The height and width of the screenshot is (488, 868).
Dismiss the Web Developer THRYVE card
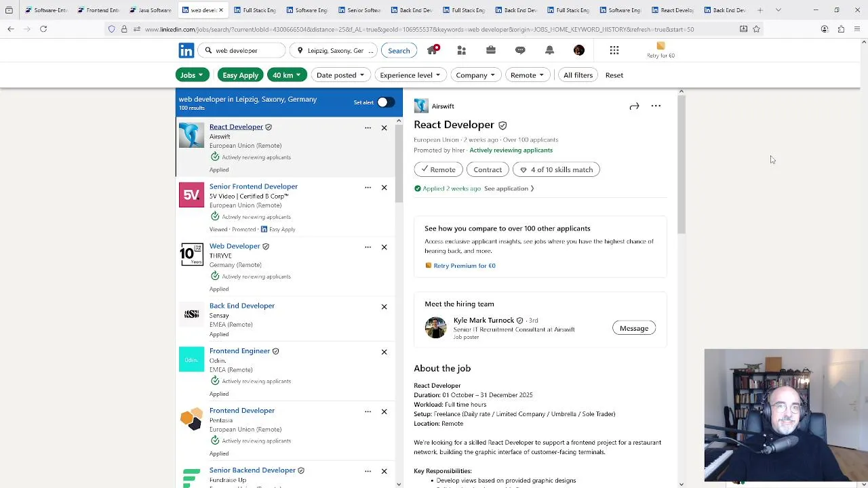coord(384,247)
